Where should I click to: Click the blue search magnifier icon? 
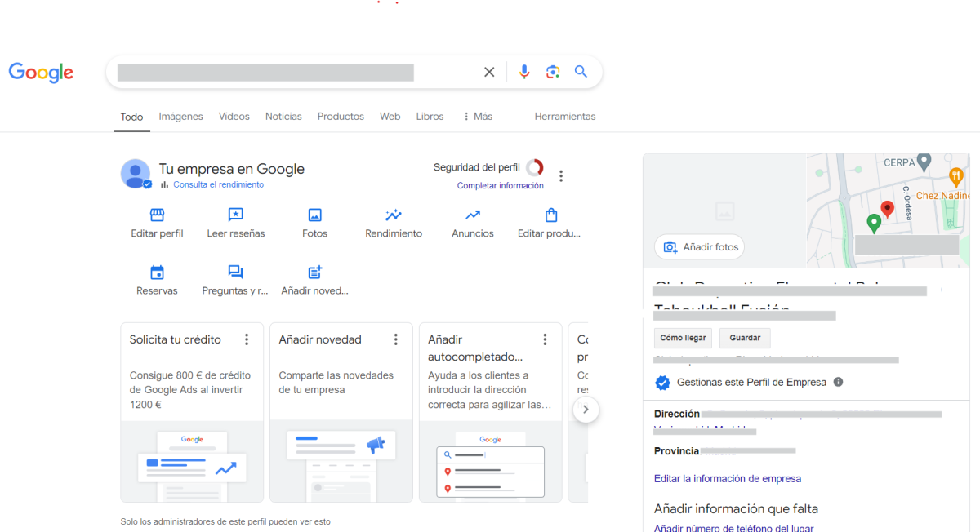coord(581,72)
